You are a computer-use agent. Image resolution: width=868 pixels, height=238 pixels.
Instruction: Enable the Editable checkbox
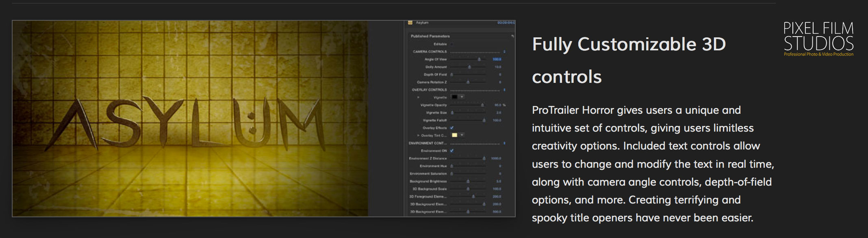[451, 44]
